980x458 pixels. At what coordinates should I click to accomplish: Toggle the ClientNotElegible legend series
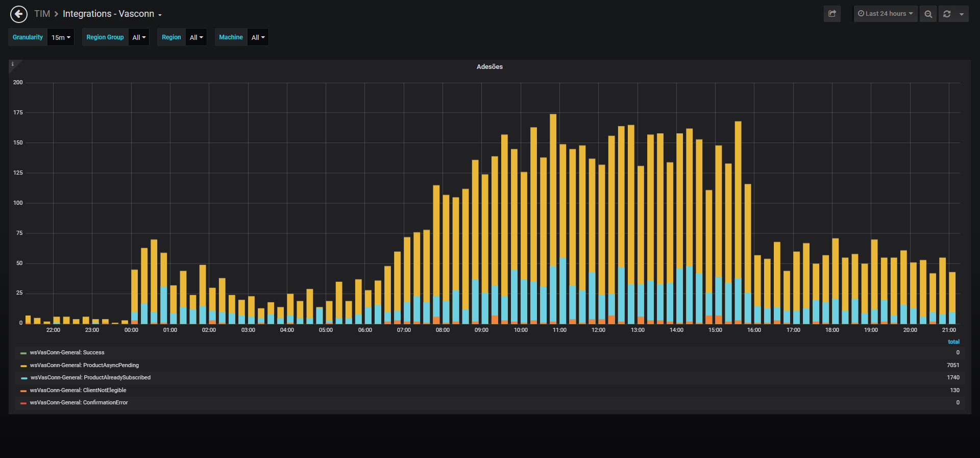coord(78,391)
